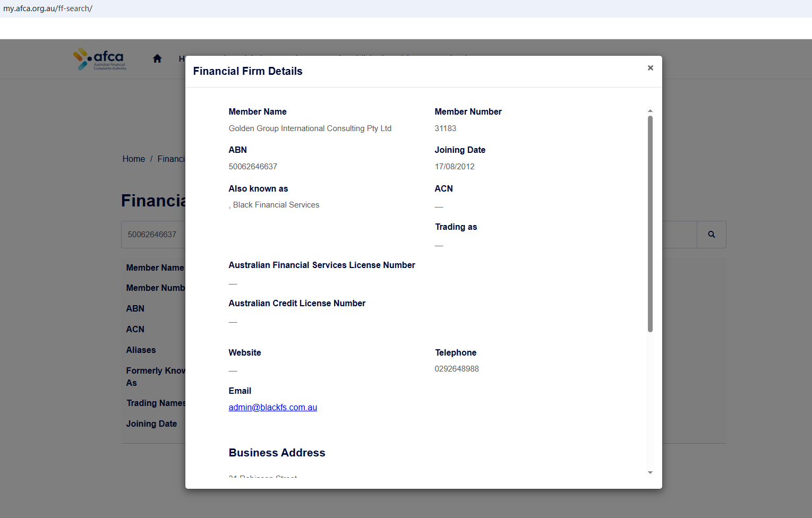Screen dimensions: 812x518
Task: Go to Home breadcrumb link
Action: click(x=133, y=159)
